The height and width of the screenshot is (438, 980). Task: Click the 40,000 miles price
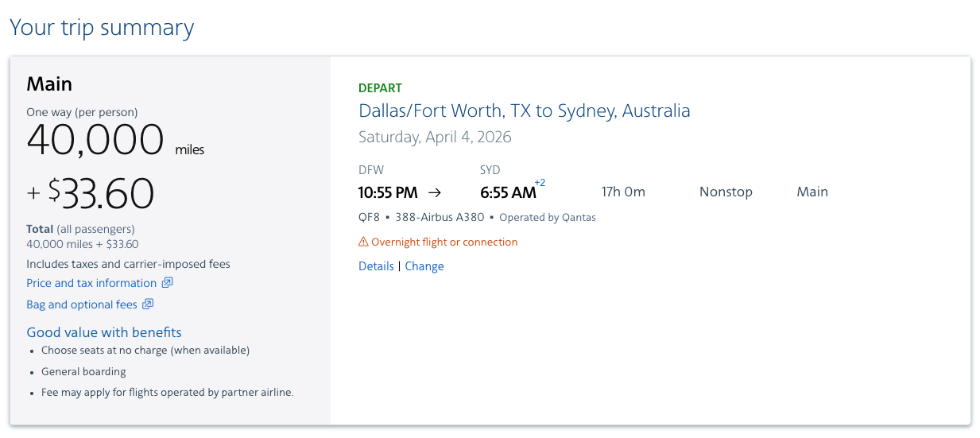115,140
